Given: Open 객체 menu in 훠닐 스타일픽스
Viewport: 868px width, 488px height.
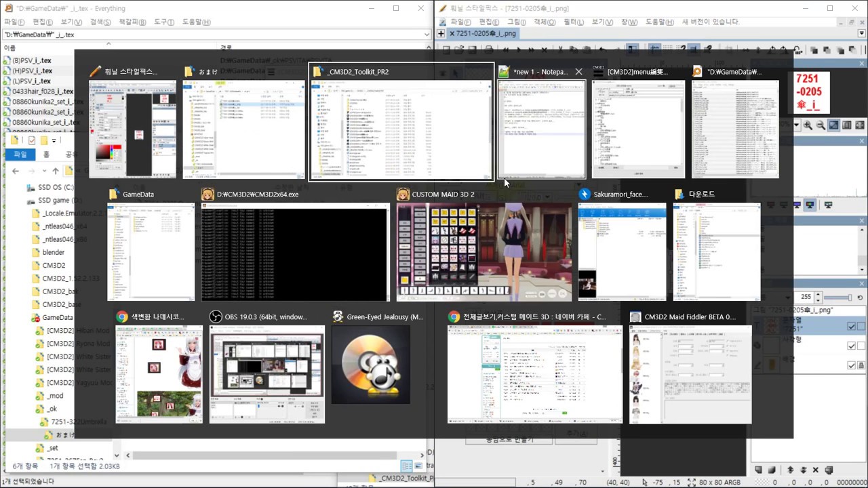Looking at the screenshot, I should coord(545,22).
